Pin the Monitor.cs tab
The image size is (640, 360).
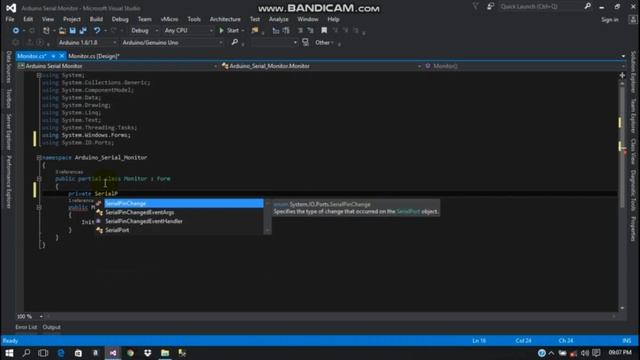[x=53, y=56]
